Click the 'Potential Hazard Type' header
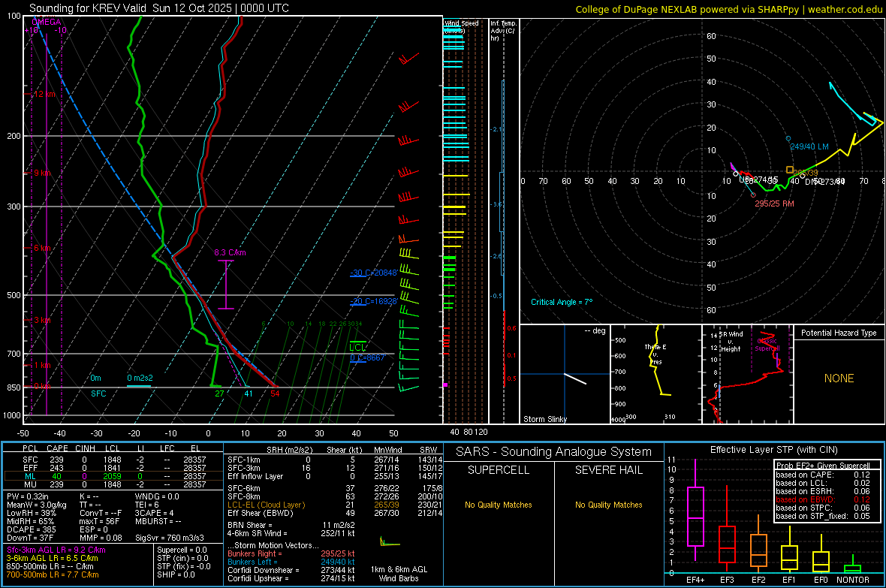 pos(839,333)
